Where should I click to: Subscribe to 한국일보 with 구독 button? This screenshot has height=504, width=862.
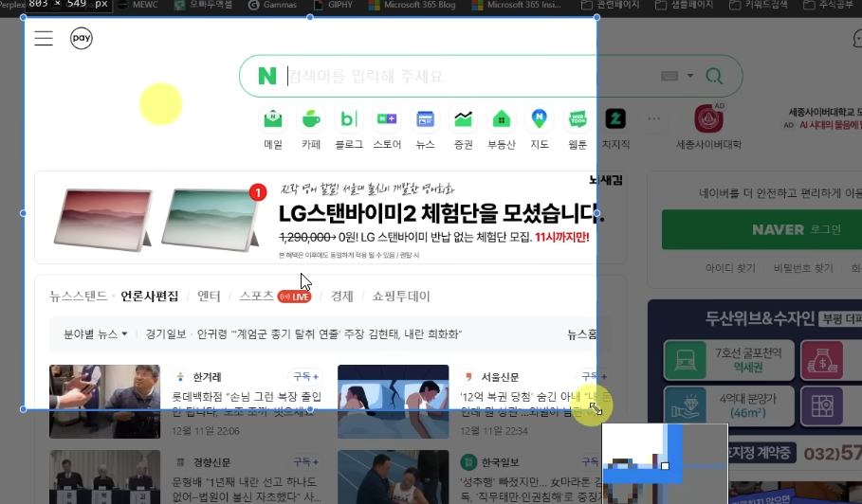point(594,462)
